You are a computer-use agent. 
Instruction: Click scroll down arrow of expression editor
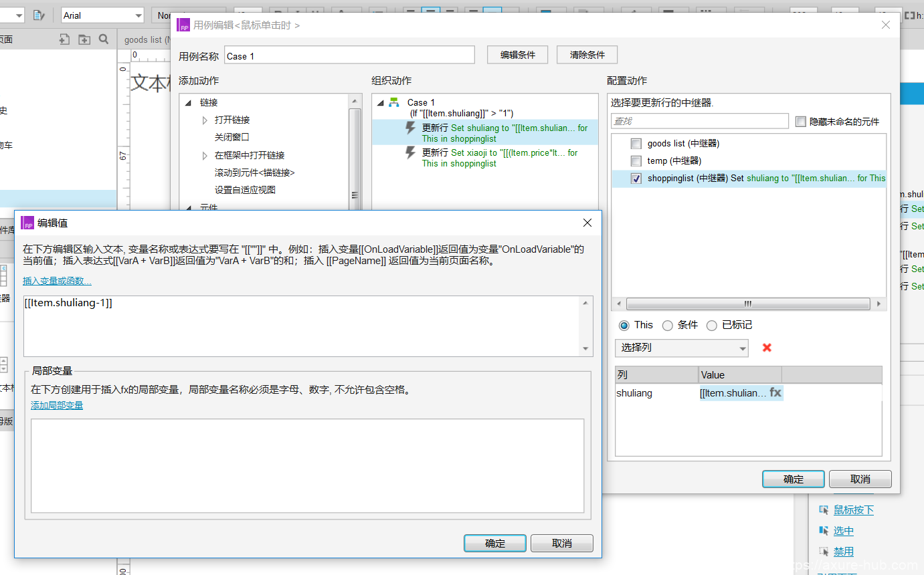click(x=587, y=349)
